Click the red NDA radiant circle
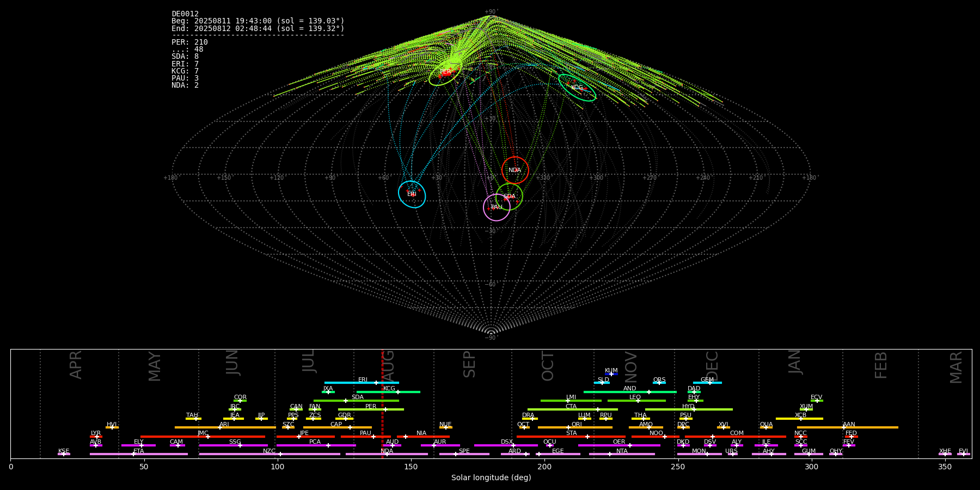The height and width of the screenshot is (490, 980). pyautogui.click(x=515, y=170)
